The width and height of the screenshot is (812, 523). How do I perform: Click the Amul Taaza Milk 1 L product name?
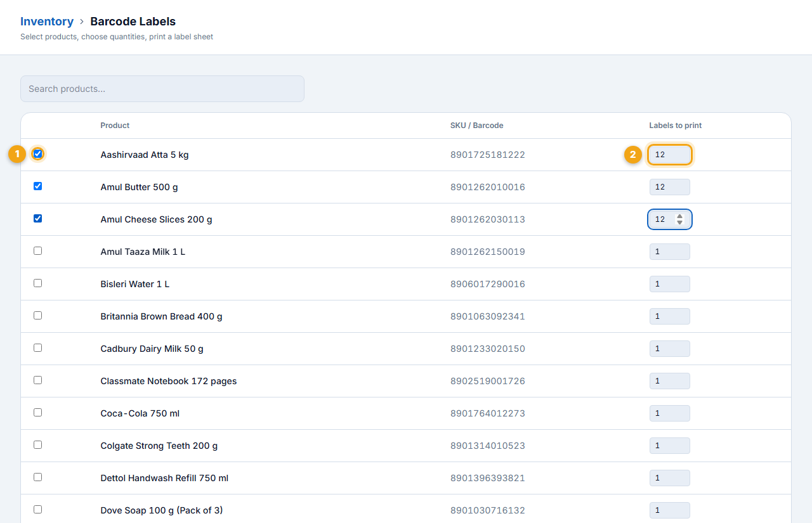tap(143, 252)
